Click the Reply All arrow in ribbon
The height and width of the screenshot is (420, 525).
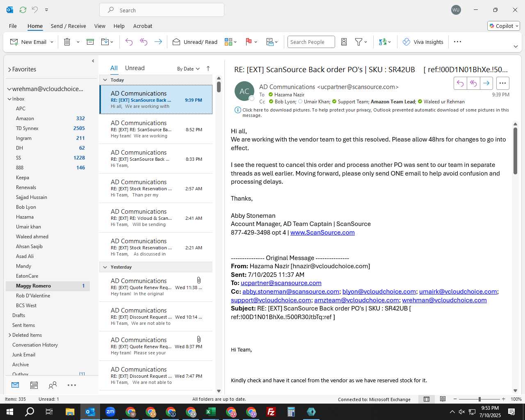144,42
